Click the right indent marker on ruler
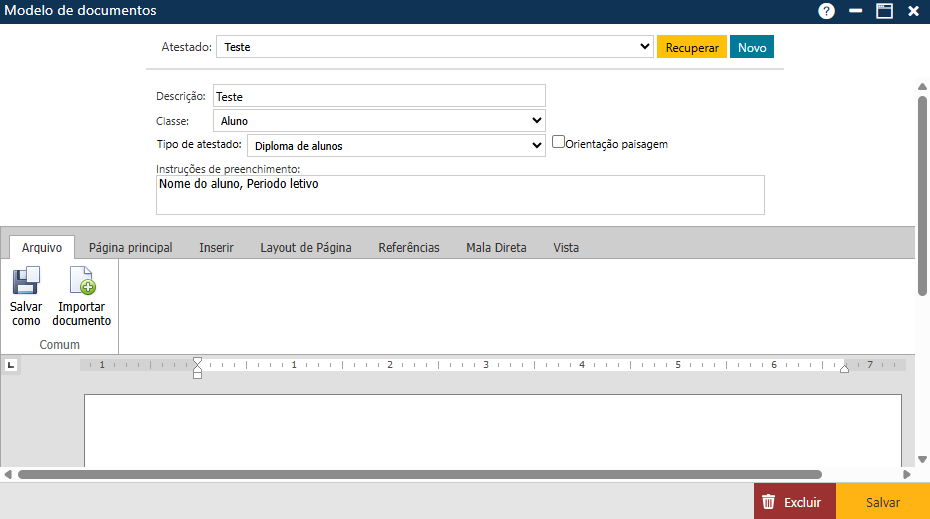The width and height of the screenshot is (930, 519). [x=844, y=368]
